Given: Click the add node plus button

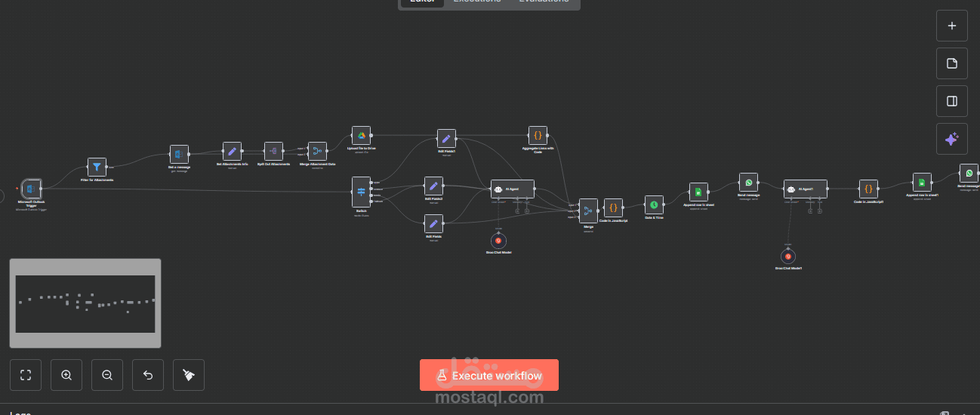Looking at the screenshot, I should [952, 26].
